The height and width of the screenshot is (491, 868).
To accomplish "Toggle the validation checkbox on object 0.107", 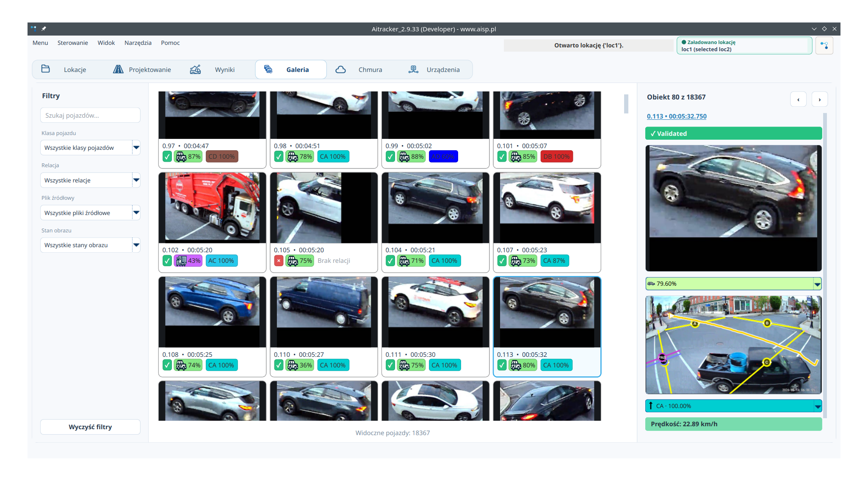I will coord(502,261).
